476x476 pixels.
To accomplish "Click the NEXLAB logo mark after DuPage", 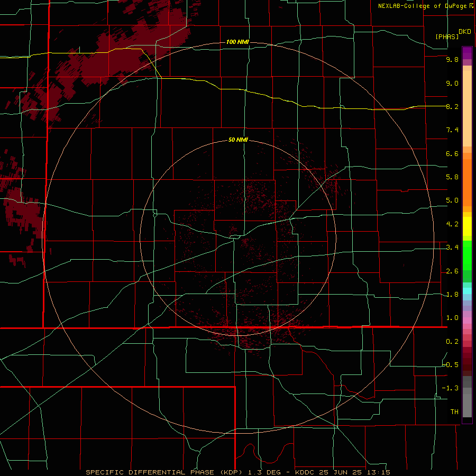I will (x=471, y=5).
